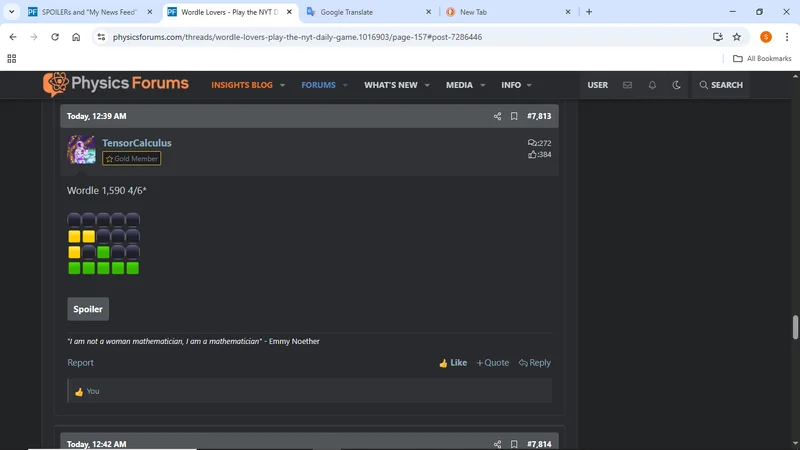Open the tab search dropdown
Viewport: 800px width, 450px height.
tap(11, 12)
